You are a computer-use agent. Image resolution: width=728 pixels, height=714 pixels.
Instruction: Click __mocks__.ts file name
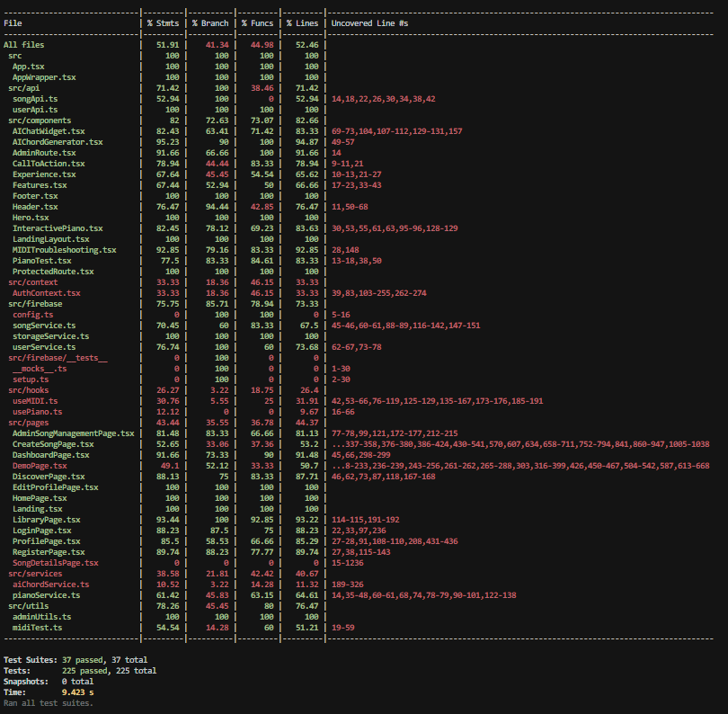[40, 369]
